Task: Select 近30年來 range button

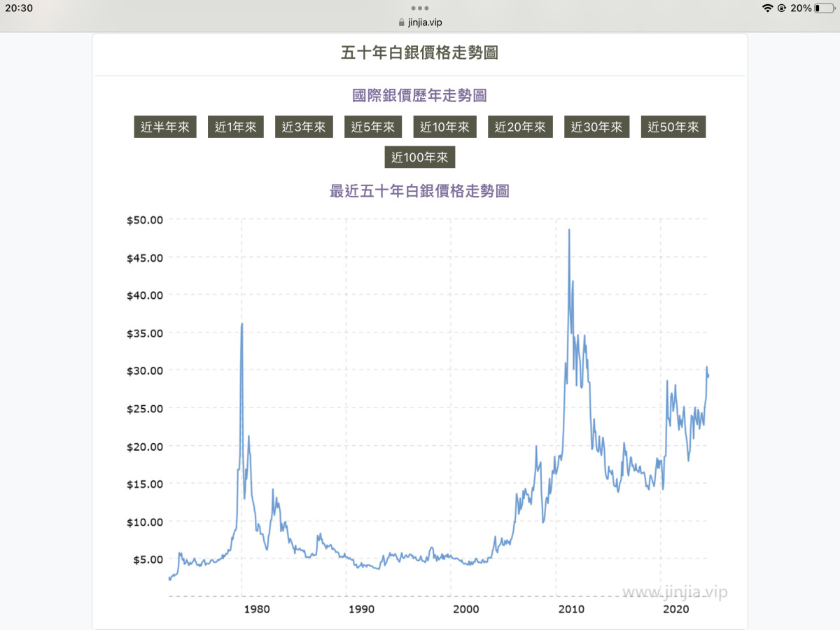Action: pyautogui.click(x=597, y=127)
